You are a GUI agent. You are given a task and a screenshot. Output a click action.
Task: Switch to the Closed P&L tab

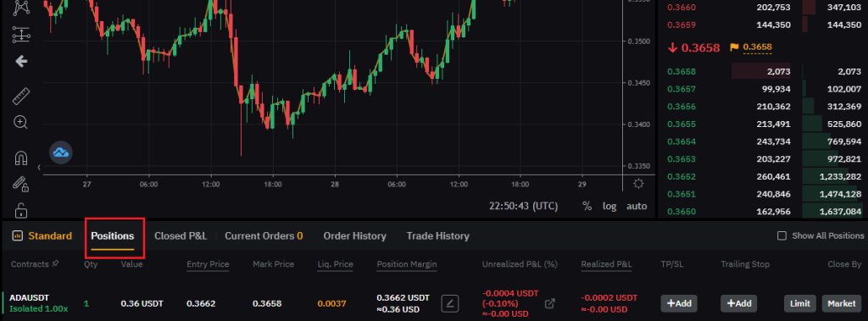coord(181,235)
